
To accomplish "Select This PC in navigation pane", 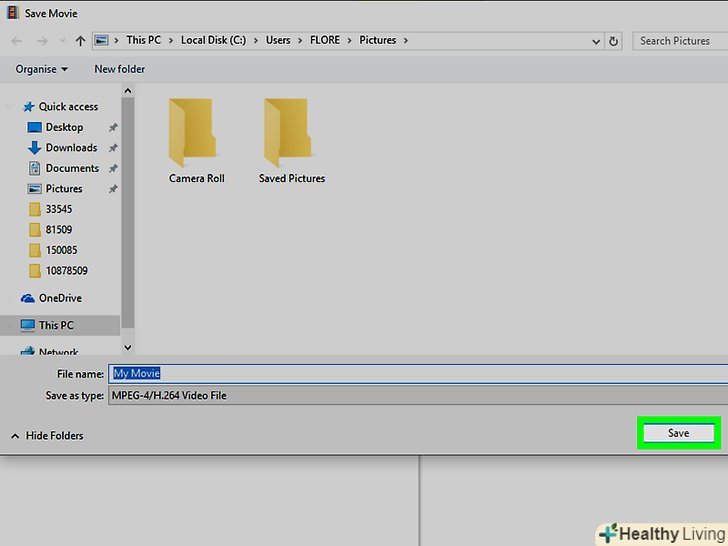I will click(x=55, y=325).
